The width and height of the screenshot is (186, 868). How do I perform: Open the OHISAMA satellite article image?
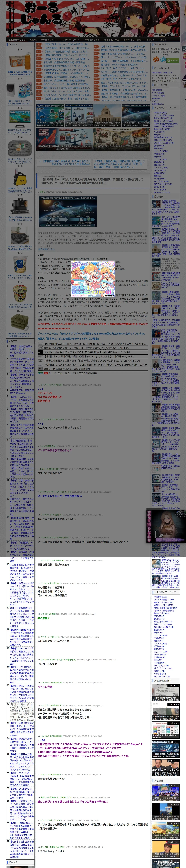[x=68, y=212]
